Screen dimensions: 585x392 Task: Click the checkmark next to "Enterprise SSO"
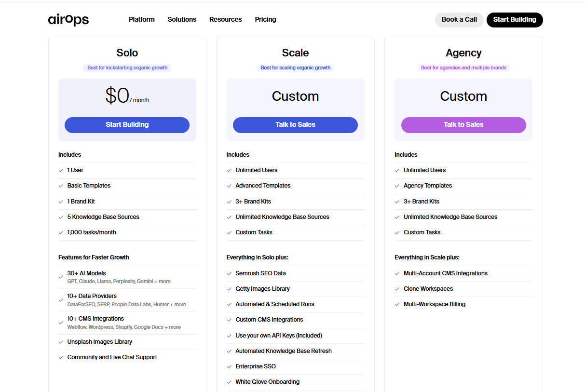230,366
